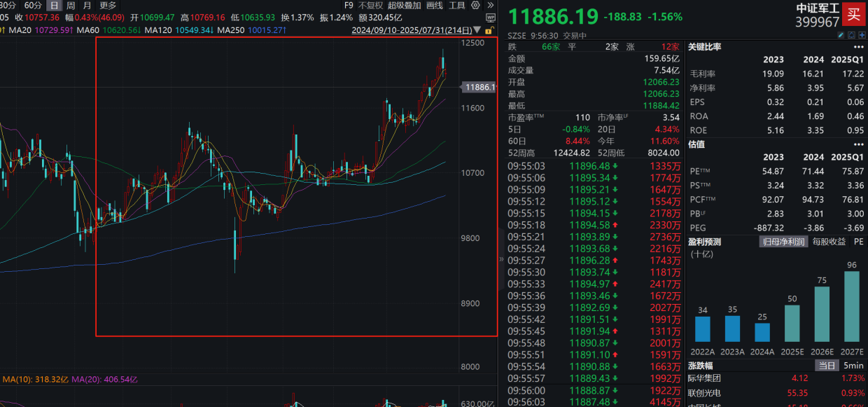The height and width of the screenshot is (407, 868).
Task: Click the WP icon at chart top right
Action: coord(489,18)
